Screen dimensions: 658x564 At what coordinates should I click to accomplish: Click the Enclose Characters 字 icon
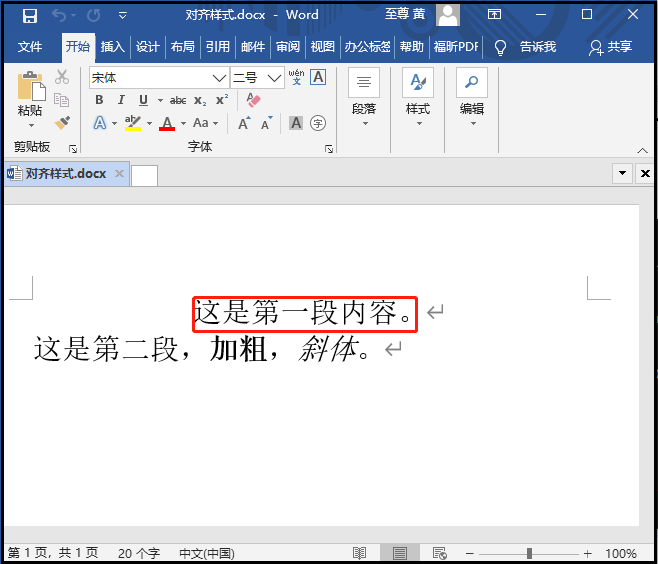(318, 123)
